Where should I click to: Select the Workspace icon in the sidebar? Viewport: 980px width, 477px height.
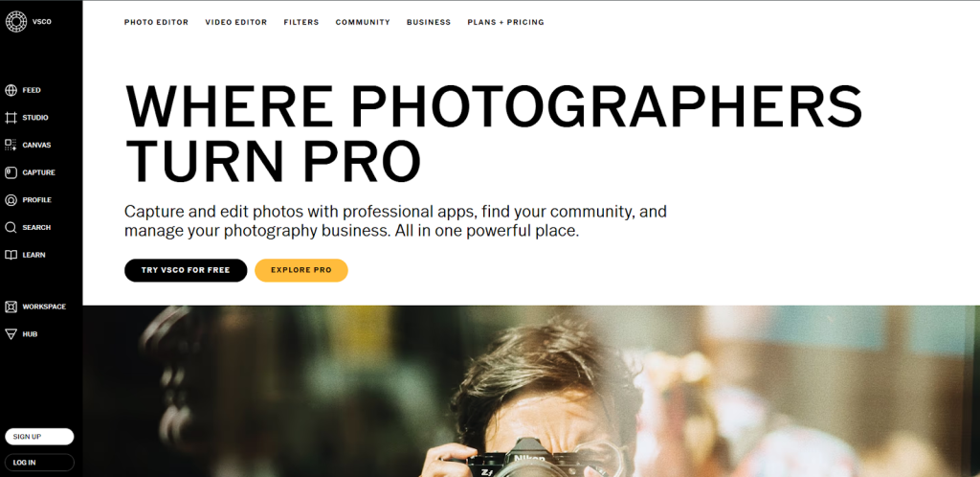click(x=11, y=307)
